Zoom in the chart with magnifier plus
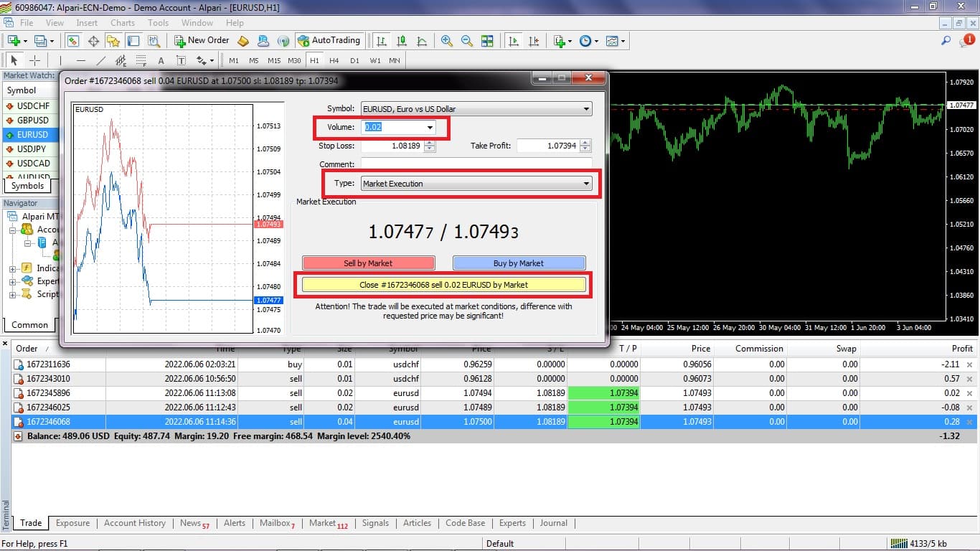Viewport: 980px width, 551px height. pos(447,41)
